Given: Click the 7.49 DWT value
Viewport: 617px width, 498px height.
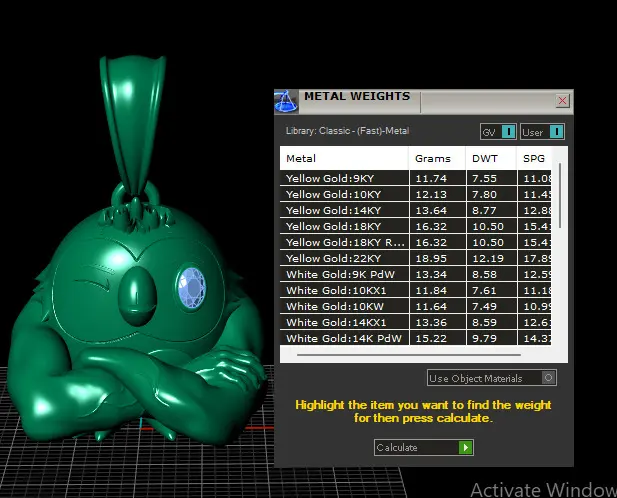Looking at the screenshot, I should click(484, 307).
